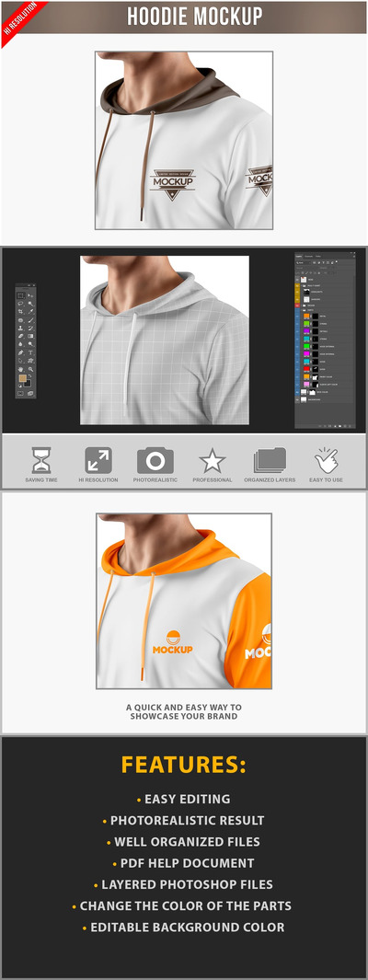Screen dimensions: 368x980
Task: Open the black background color swatch
Action: [x=28, y=384]
